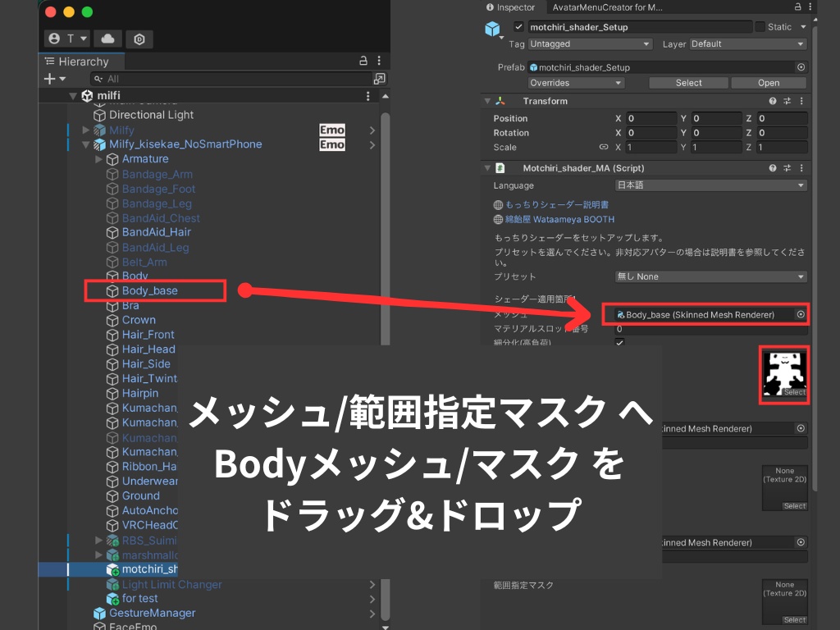Open Motchiri_shader_MA presets icon

(x=787, y=168)
